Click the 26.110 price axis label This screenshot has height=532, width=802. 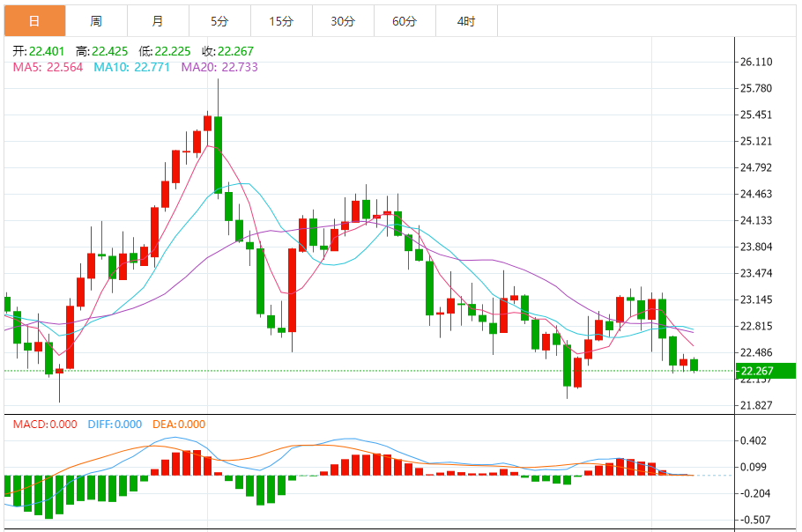click(756, 62)
